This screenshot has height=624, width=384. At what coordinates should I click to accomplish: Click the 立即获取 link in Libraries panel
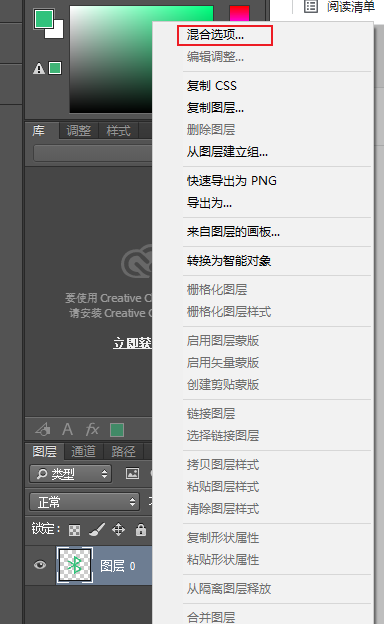pyautogui.click(x=133, y=343)
